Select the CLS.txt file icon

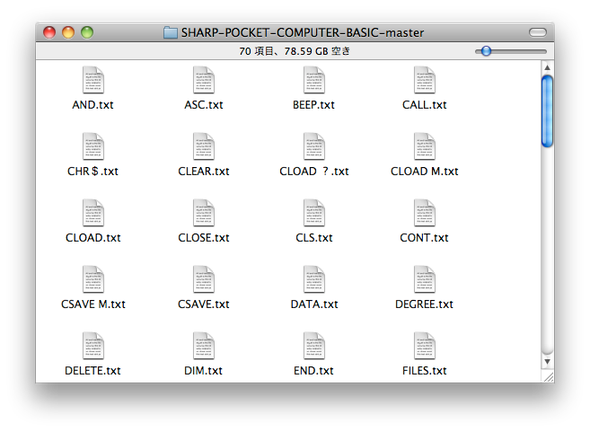click(314, 213)
